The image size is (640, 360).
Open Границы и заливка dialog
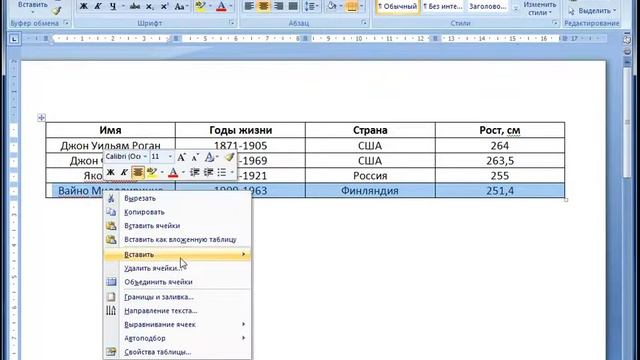pos(178,297)
